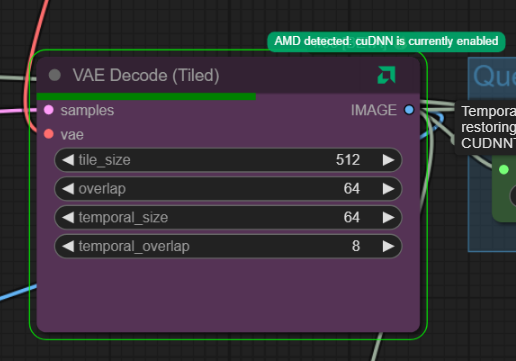Screen dimensions: 516x361
Task: Click the green progress bar on the node
Action: tap(146, 97)
